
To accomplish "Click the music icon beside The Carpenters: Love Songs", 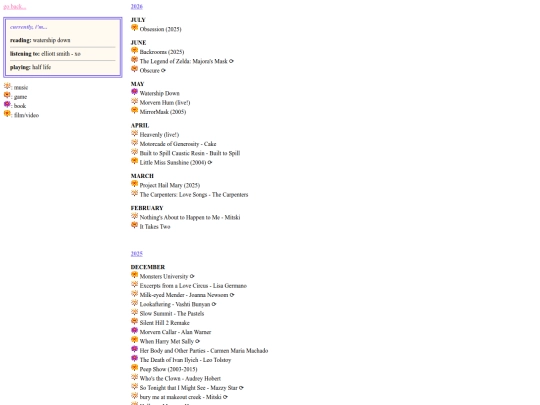I will tap(135, 193).
